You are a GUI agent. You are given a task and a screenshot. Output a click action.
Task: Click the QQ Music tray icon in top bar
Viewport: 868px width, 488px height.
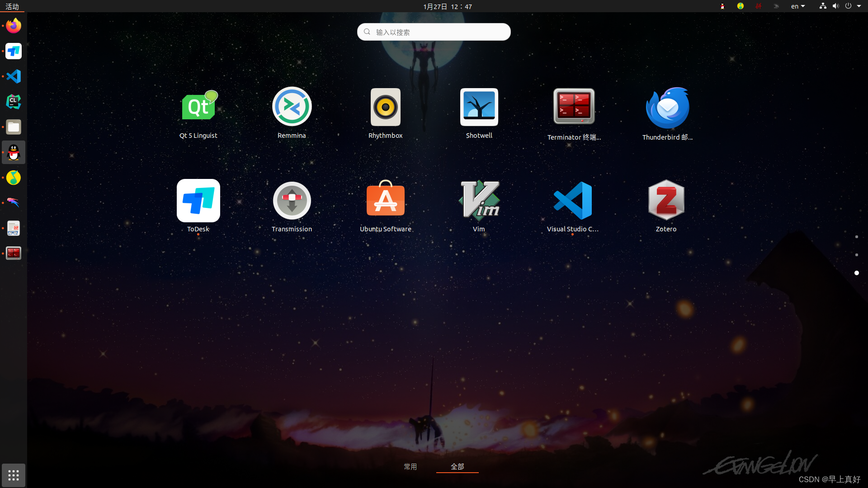pyautogui.click(x=741, y=6)
